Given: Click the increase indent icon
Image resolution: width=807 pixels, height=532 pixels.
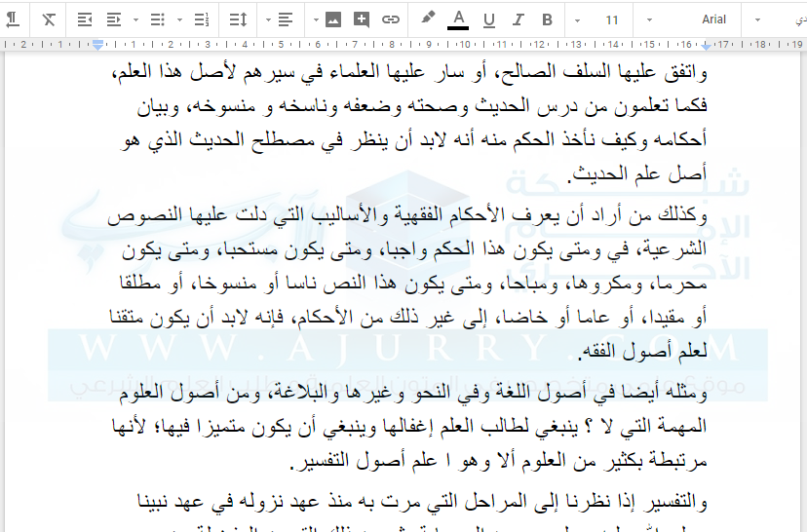Looking at the screenshot, I should (114, 19).
